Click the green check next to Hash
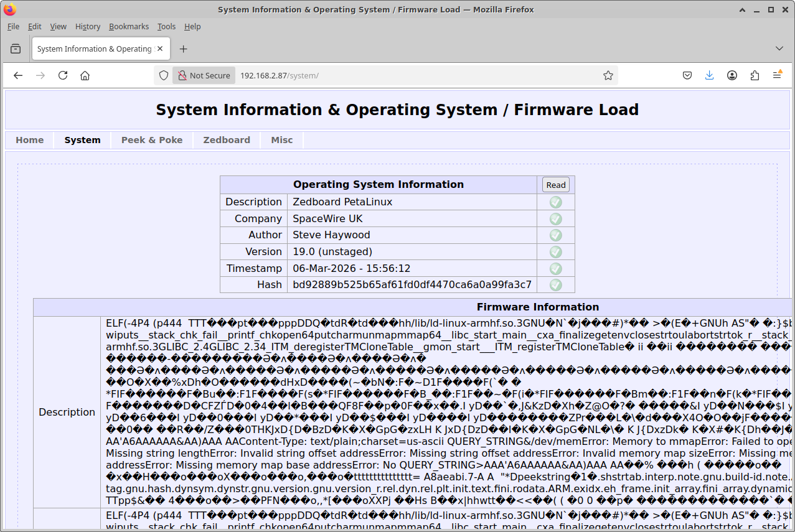This screenshot has width=795, height=532. click(555, 285)
